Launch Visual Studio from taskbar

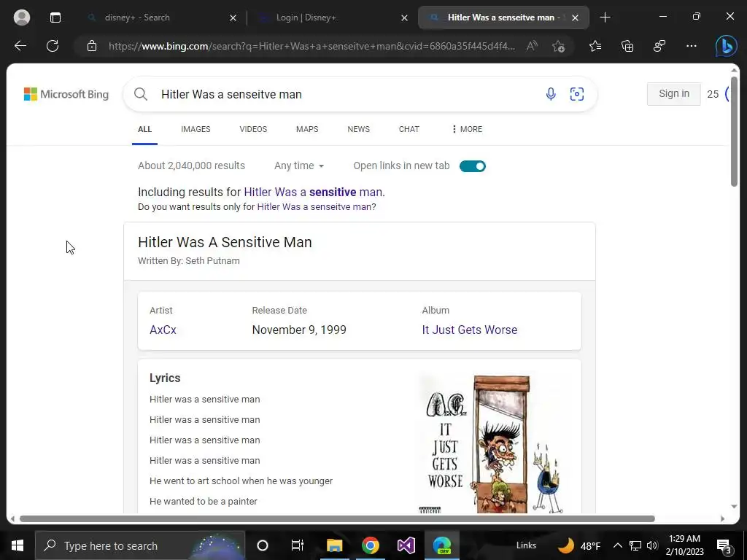click(406, 545)
